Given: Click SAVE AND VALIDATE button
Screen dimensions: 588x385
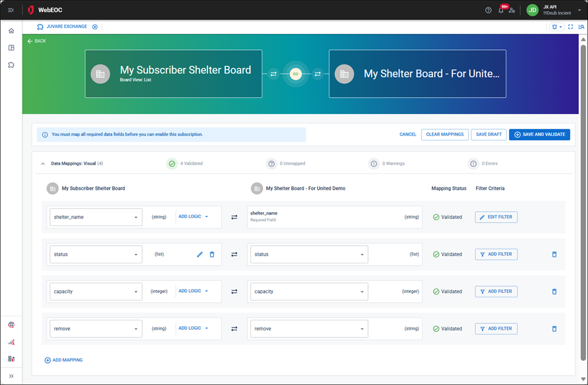Looking at the screenshot, I should pyautogui.click(x=539, y=135).
